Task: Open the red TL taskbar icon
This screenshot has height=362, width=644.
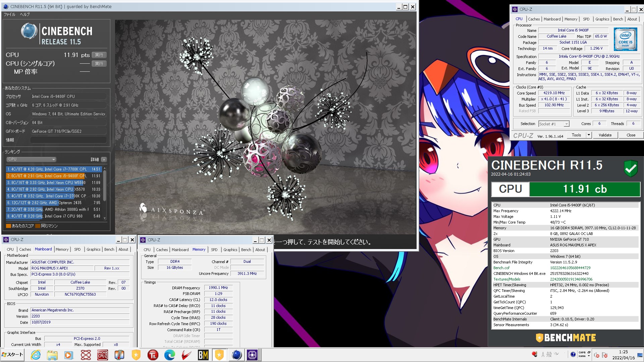Action: (x=153, y=355)
